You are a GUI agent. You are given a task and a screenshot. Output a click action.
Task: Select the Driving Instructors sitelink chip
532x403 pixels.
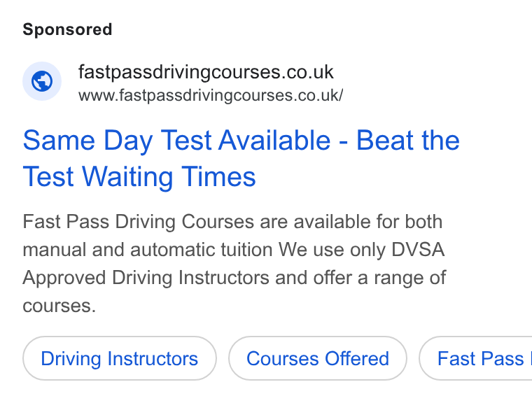[x=120, y=358]
